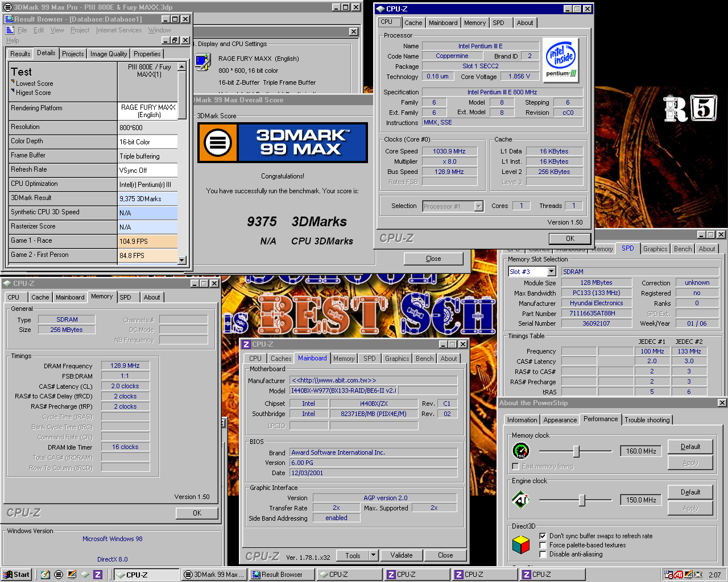Click the PowerStrip striped icon in system tray
Screen dimensions: 728x582
pyautogui.click(x=688, y=575)
